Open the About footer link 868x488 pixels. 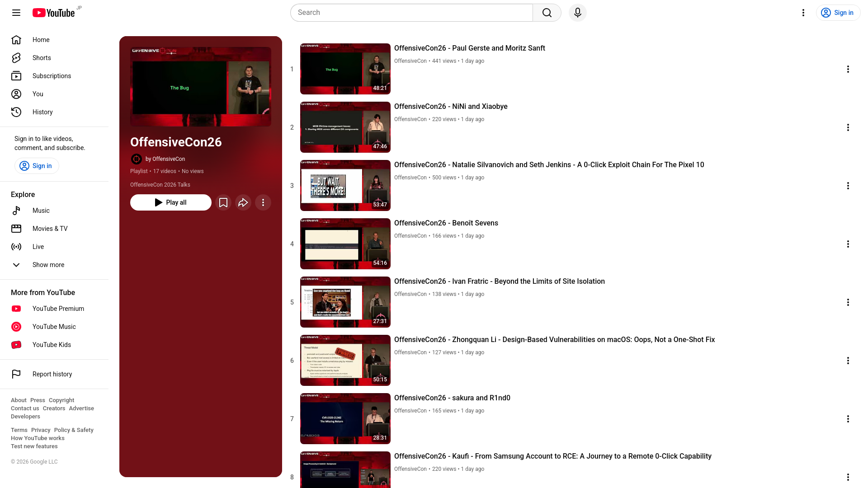tap(19, 400)
